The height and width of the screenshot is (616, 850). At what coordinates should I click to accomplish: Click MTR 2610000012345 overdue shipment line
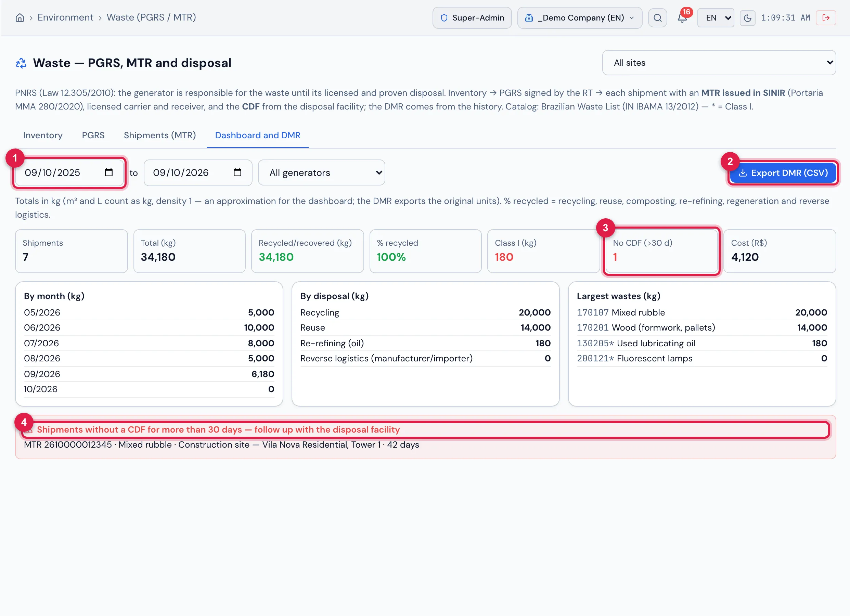(x=221, y=445)
